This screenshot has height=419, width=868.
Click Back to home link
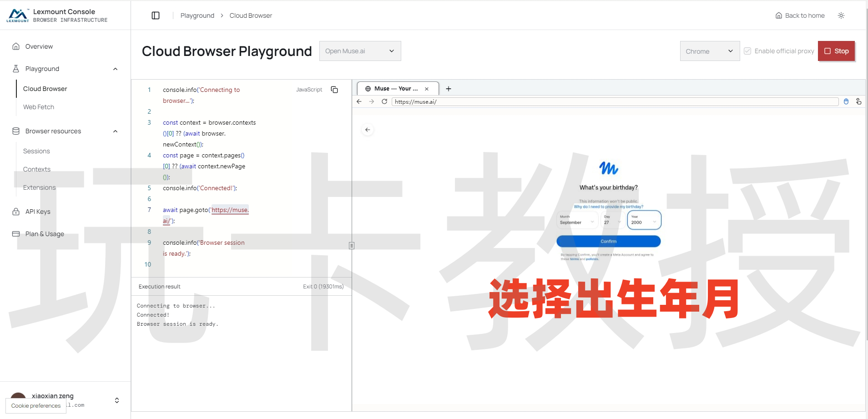click(x=800, y=15)
